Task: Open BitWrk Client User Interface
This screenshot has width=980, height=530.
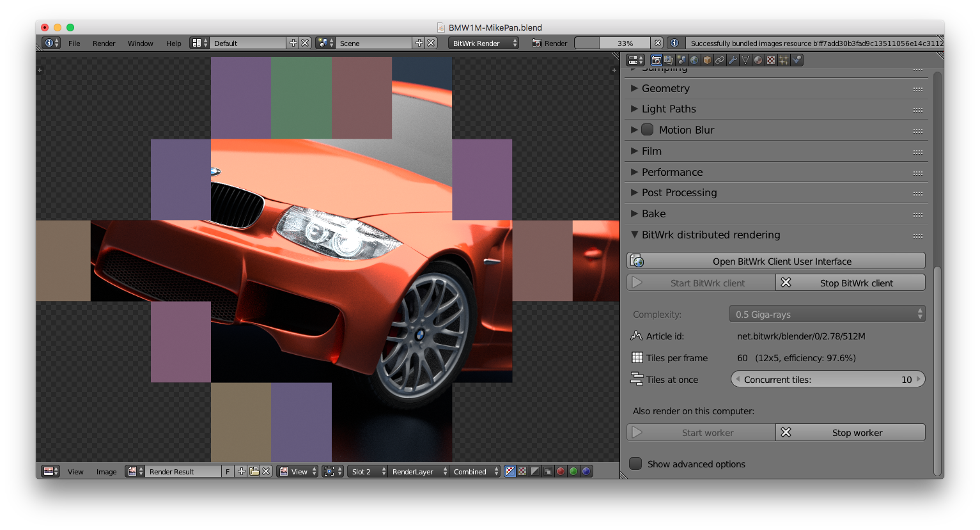Action: (776, 261)
